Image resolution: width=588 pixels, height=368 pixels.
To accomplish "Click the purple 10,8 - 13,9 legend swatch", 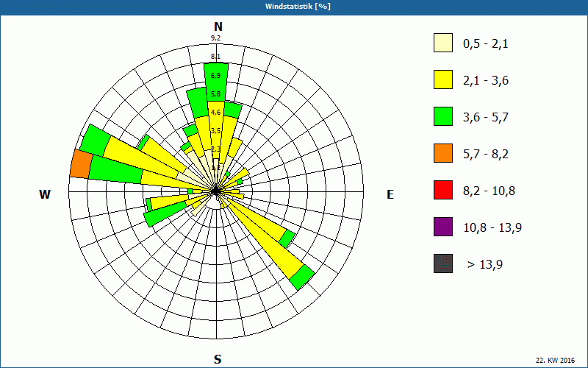I will coord(443,227).
